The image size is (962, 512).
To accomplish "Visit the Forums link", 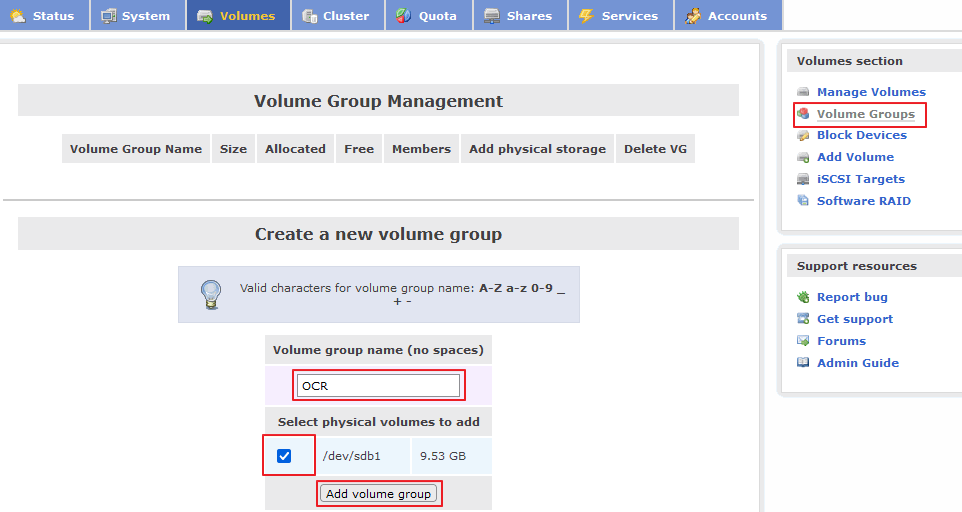I will click(841, 341).
